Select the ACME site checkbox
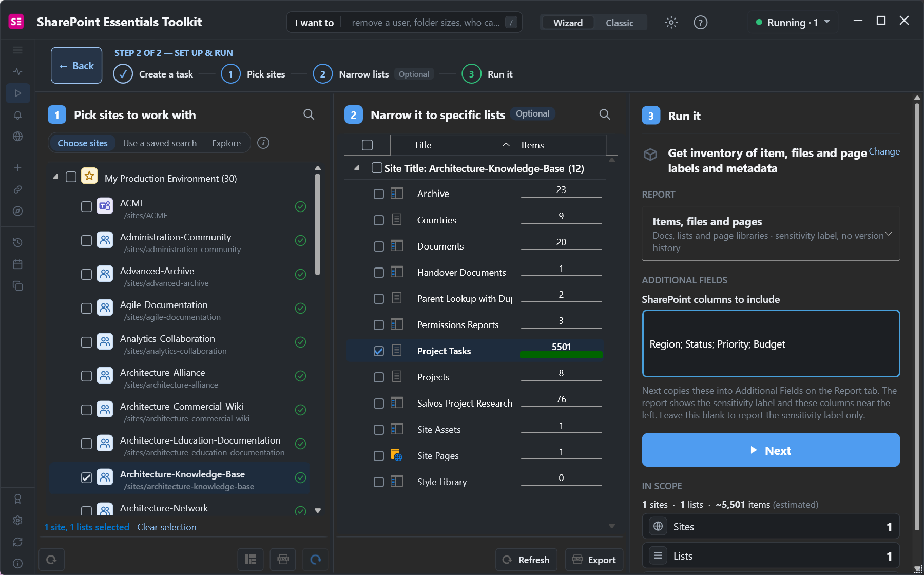Image resolution: width=924 pixels, height=575 pixels. [x=87, y=206]
